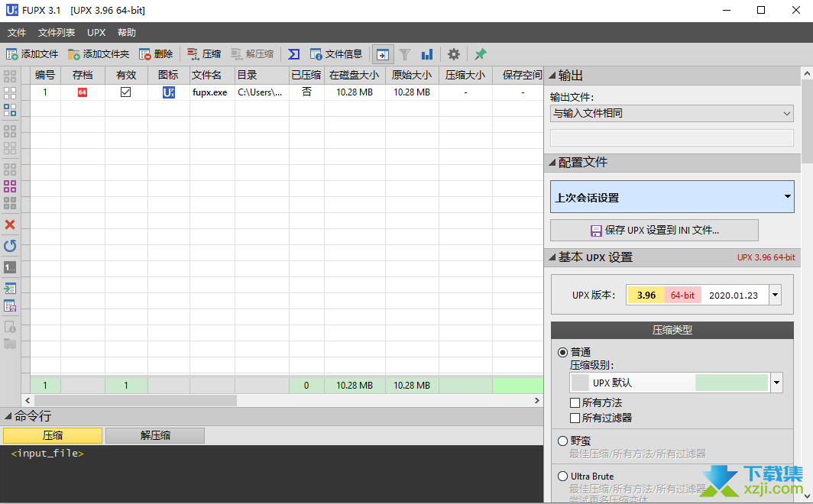Click the Delete (删除) toolbar button

click(x=156, y=54)
